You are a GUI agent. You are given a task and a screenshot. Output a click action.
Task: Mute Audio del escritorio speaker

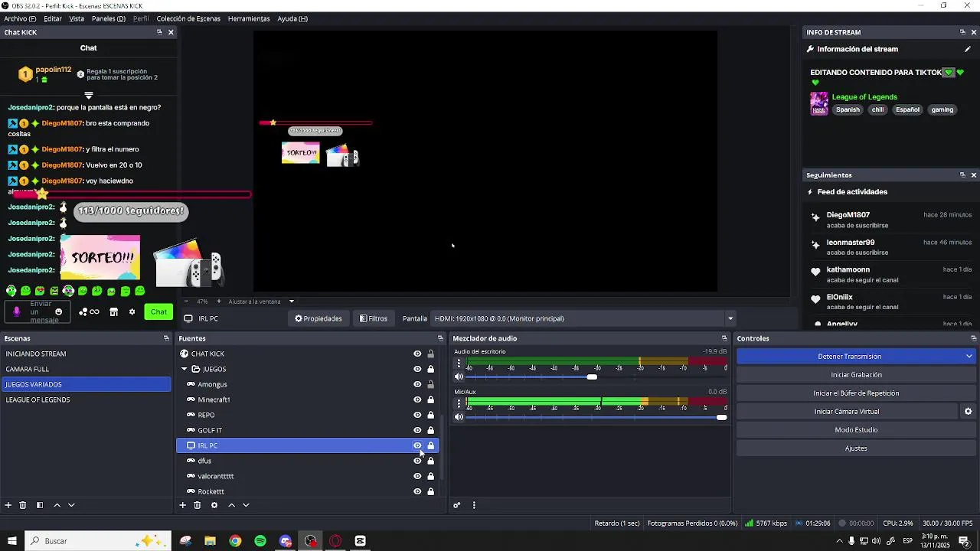pyautogui.click(x=459, y=377)
